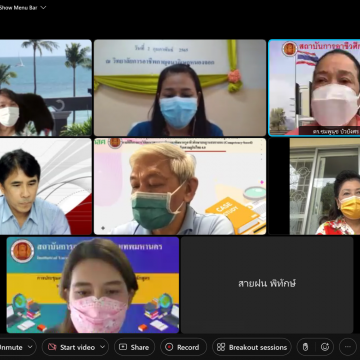Screen dimensions: 360x360
Task: Click the Start video camera icon
Action: (52, 347)
